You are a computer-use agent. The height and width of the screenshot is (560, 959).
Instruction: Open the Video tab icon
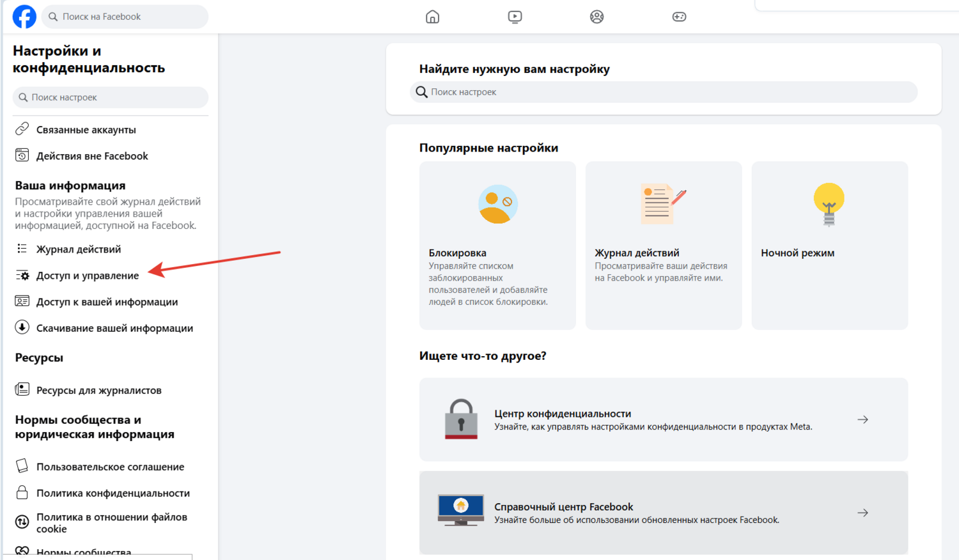[515, 17]
